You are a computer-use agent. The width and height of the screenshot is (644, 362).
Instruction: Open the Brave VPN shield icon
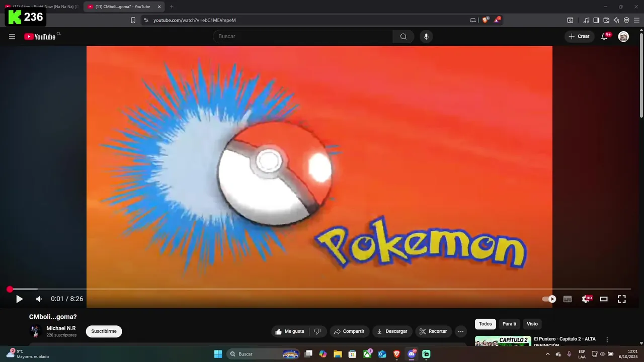click(x=626, y=20)
